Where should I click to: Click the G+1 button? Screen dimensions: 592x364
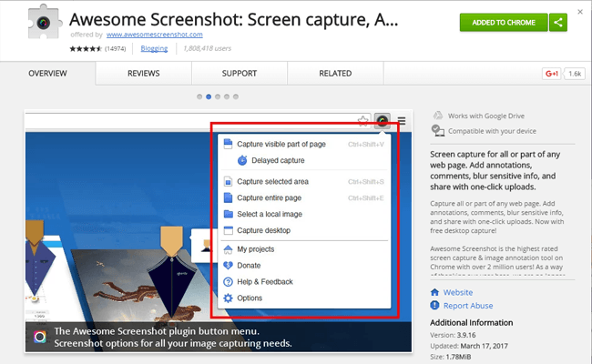coord(552,74)
